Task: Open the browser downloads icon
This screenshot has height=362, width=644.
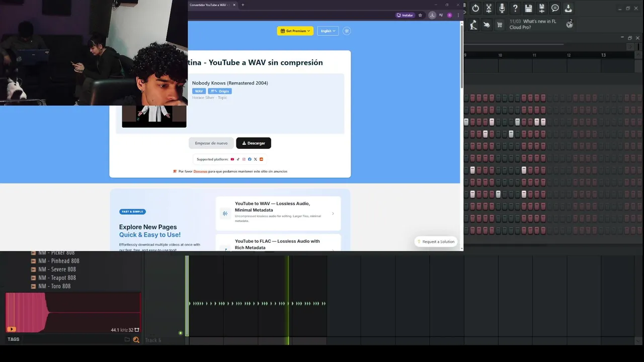Action: [432, 15]
